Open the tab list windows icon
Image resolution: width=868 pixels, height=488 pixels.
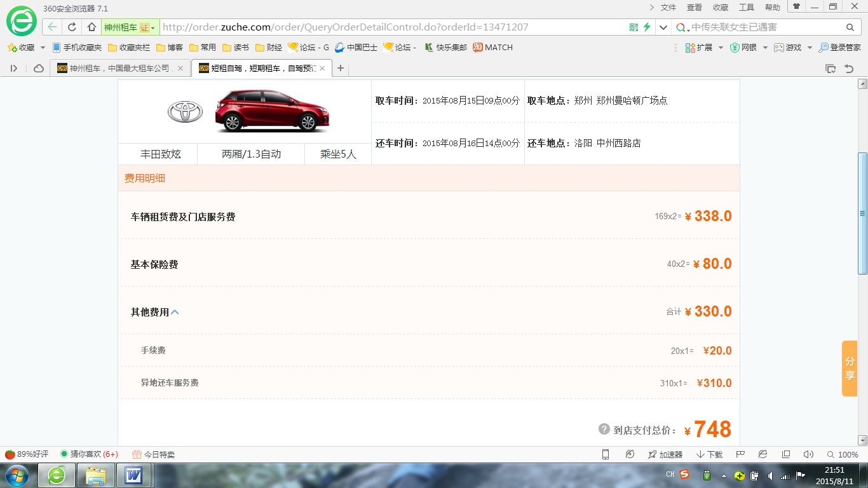click(x=830, y=68)
